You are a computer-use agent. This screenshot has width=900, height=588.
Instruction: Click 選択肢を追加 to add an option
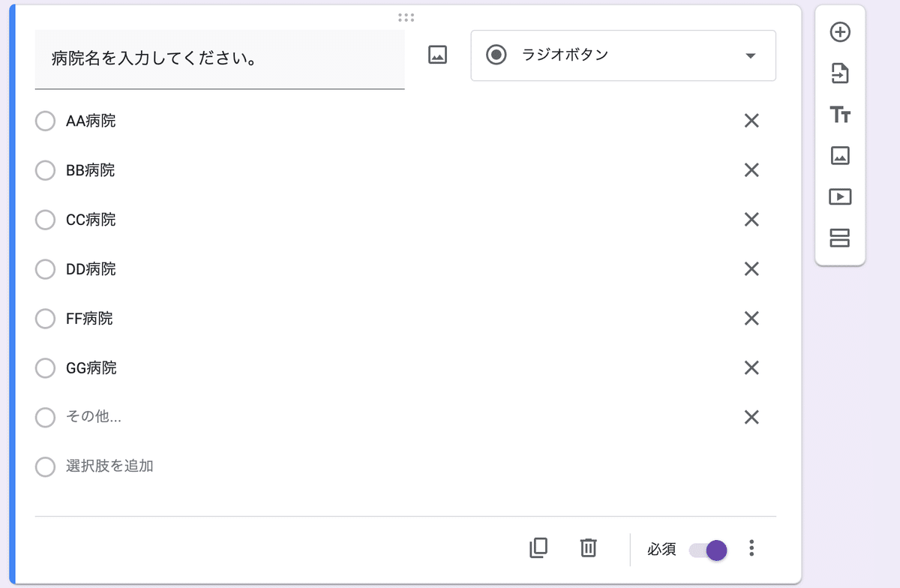pos(109,466)
